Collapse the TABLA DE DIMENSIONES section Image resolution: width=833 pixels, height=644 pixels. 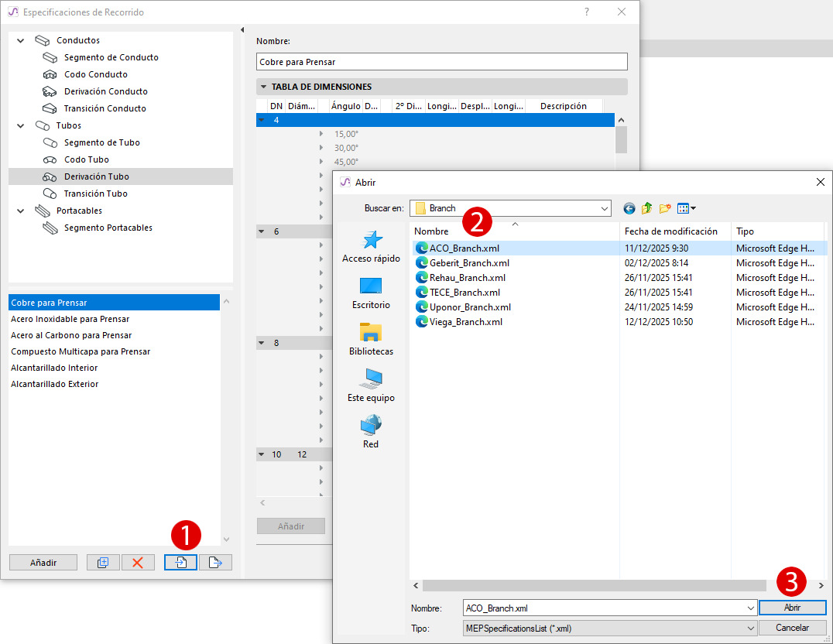[x=263, y=87]
